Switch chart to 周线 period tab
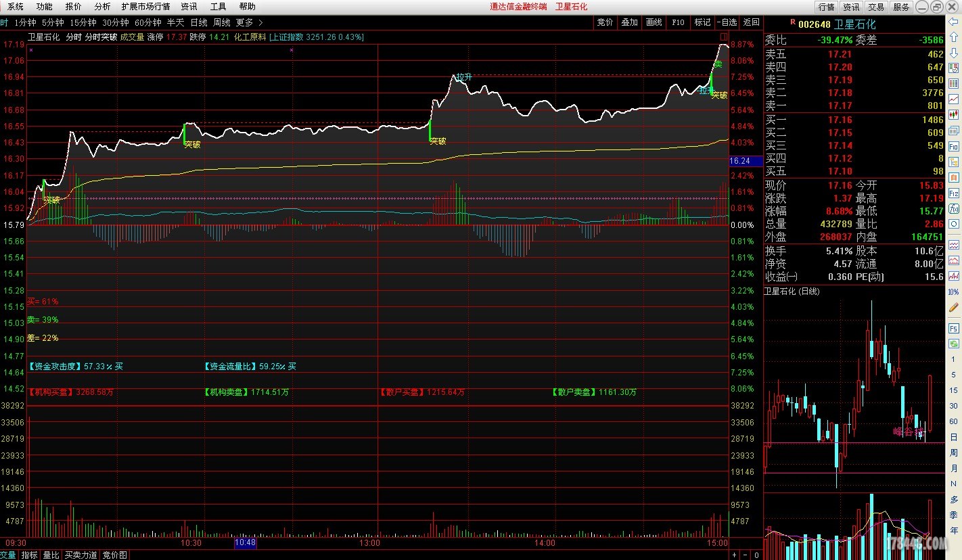The height and width of the screenshot is (560, 962). (221, 22)
